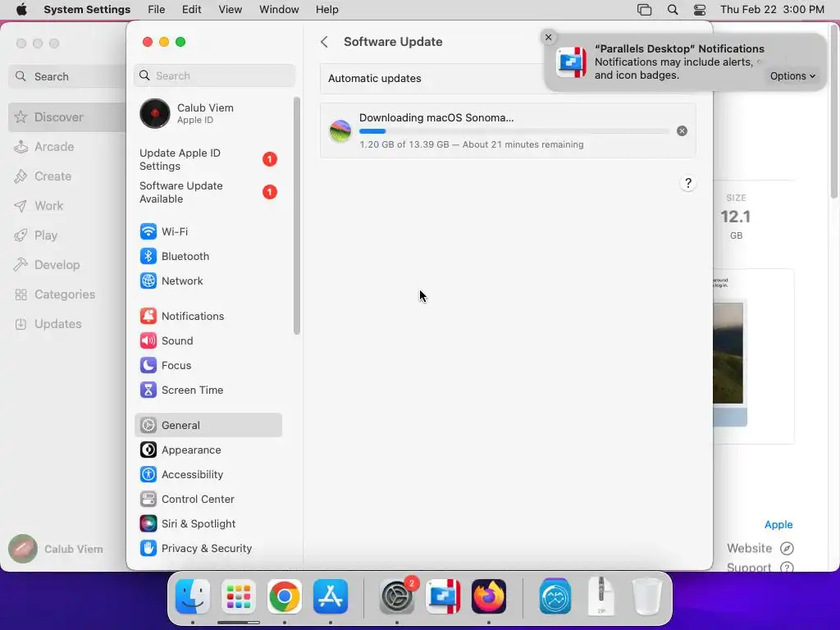Open Spotlight search in menu bar
The height and width of the screenshot is (630, 840).
click(673, 10)
